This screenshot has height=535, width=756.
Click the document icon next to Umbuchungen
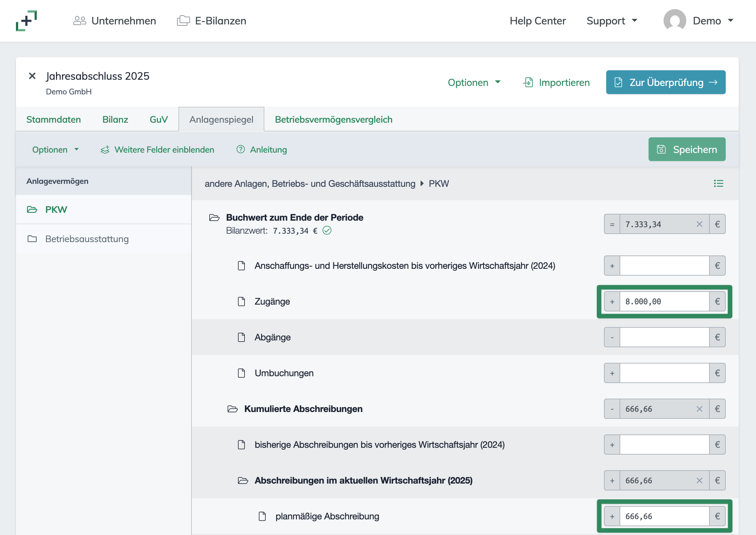tap(241, 373)
